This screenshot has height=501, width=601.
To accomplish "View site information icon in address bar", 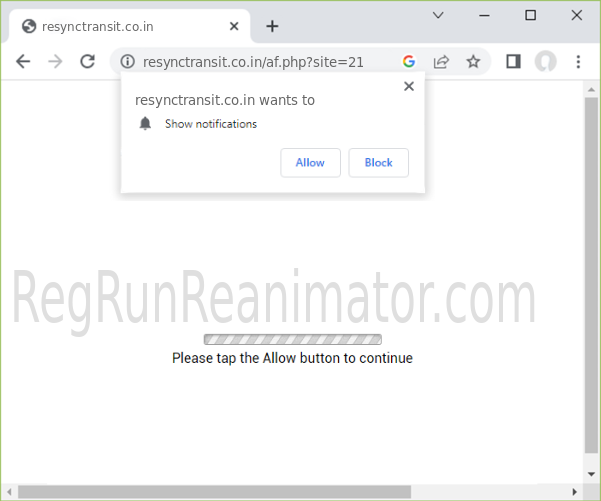I will pyautogui.click(x=127, y=62).
